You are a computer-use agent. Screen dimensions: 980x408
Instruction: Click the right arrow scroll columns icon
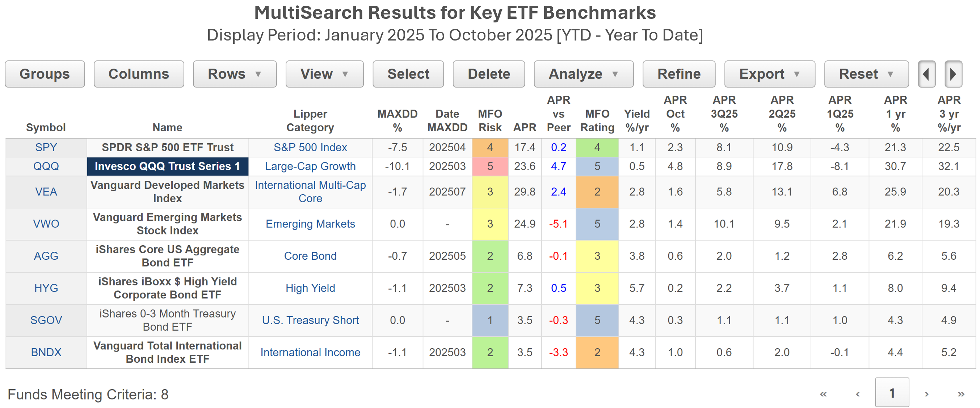coord(953,74)
